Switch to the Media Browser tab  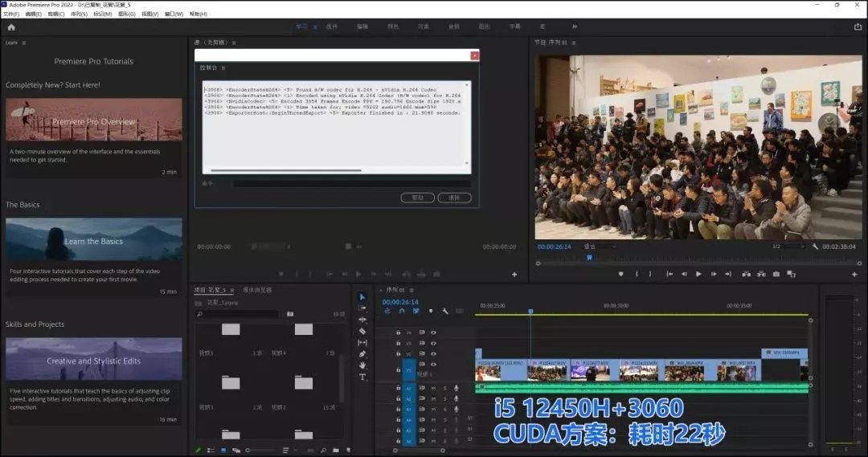pyautogui.click(x=257, y=290)
